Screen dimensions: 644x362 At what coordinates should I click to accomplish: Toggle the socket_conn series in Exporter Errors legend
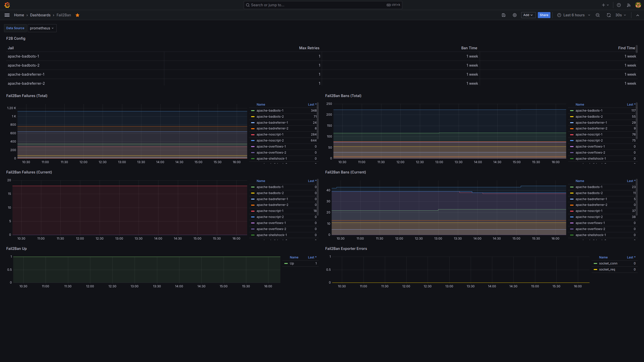pos(608,263)
